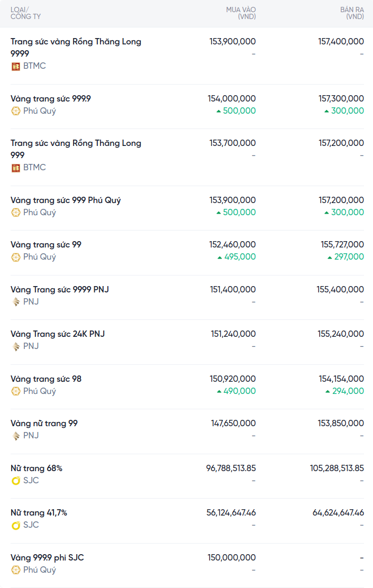Image resolution: width=373 pixels, height=588 pixels.
Task: Click buy price 154,000,000 for Vàng 999.9
Action: pos(232,98)
